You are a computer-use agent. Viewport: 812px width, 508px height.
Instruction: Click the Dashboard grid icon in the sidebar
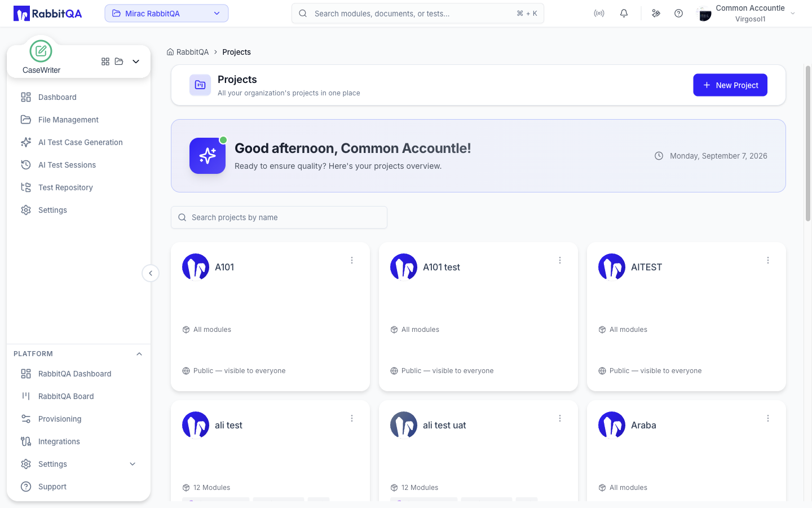26,97
